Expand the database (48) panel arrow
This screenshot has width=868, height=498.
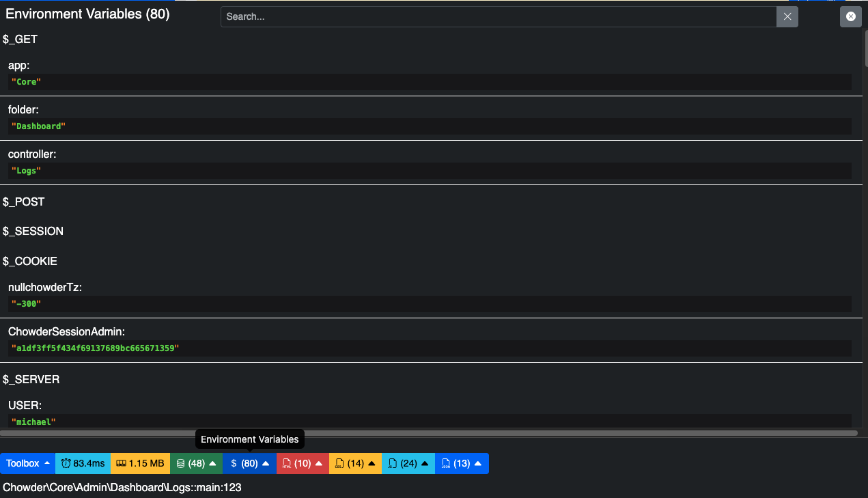click(x=212, y=463)
